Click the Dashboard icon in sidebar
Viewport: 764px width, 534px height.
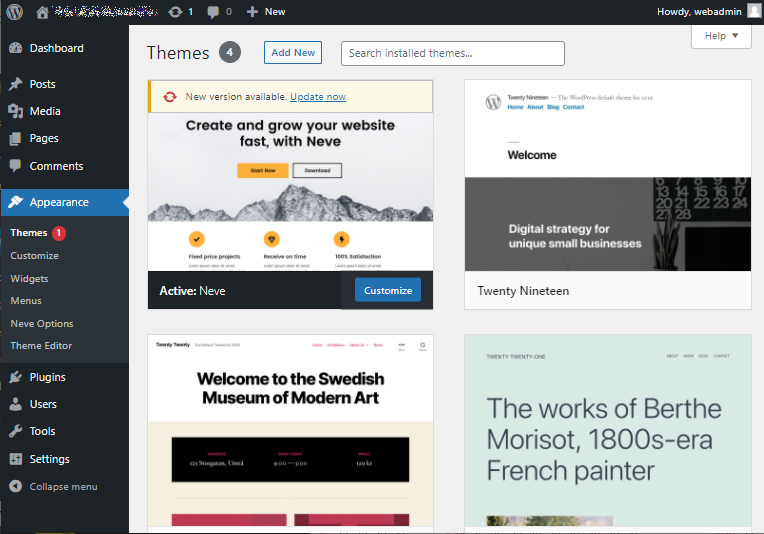[15, 48]
